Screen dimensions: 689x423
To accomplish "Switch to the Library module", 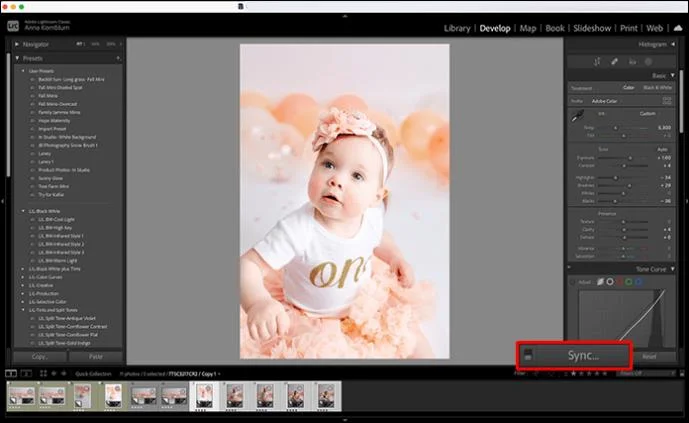I will click(457, 28).
